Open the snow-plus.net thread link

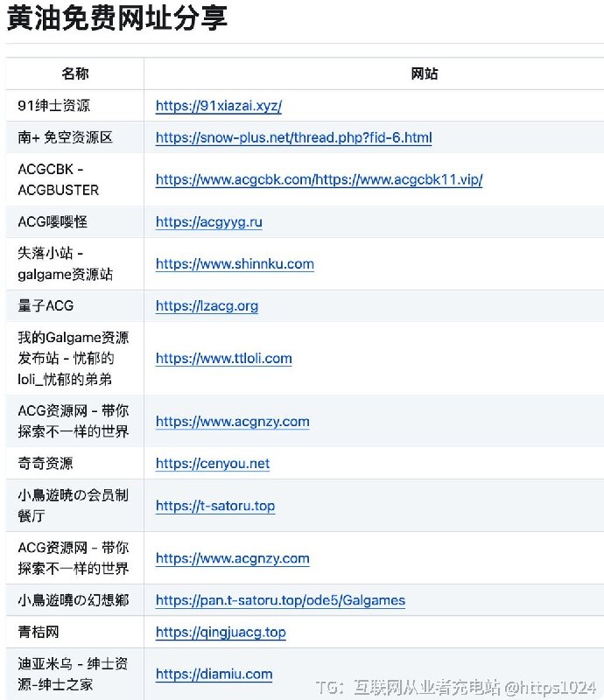[x=293, y=137]
